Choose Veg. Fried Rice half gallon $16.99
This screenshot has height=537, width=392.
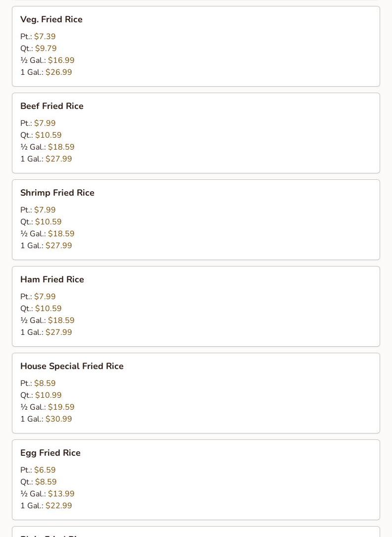click(61, 60)
